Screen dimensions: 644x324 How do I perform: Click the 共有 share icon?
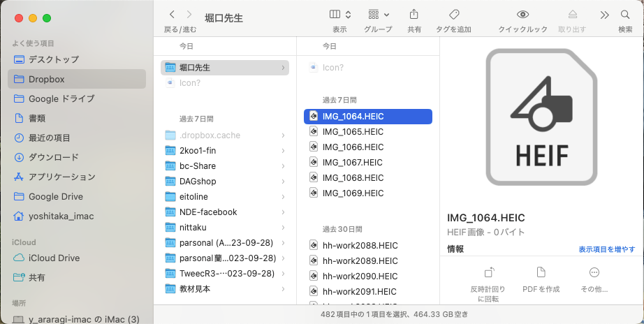414,15
